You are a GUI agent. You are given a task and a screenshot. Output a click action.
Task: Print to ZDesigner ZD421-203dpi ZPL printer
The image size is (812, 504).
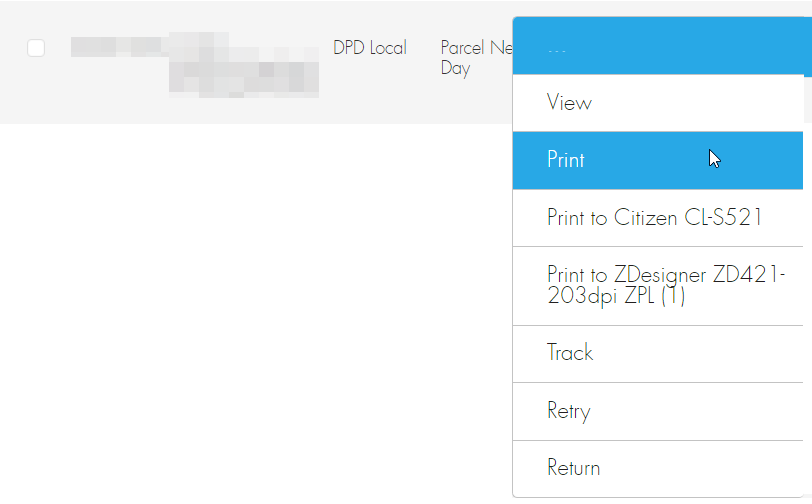point(658,286)
